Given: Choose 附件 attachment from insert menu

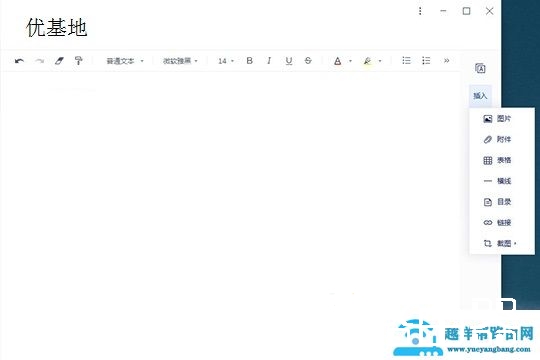Looking at the screenshot, I should (501, 140).
